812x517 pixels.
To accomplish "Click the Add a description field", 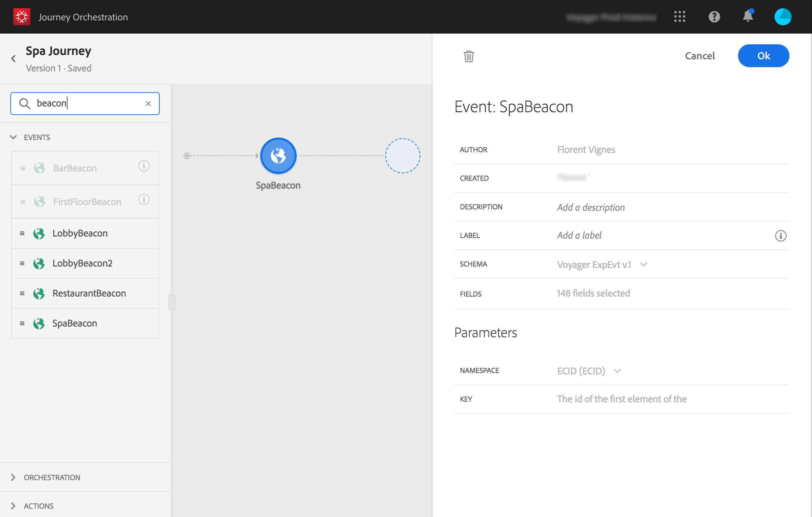I will click(x=591, y=207).
